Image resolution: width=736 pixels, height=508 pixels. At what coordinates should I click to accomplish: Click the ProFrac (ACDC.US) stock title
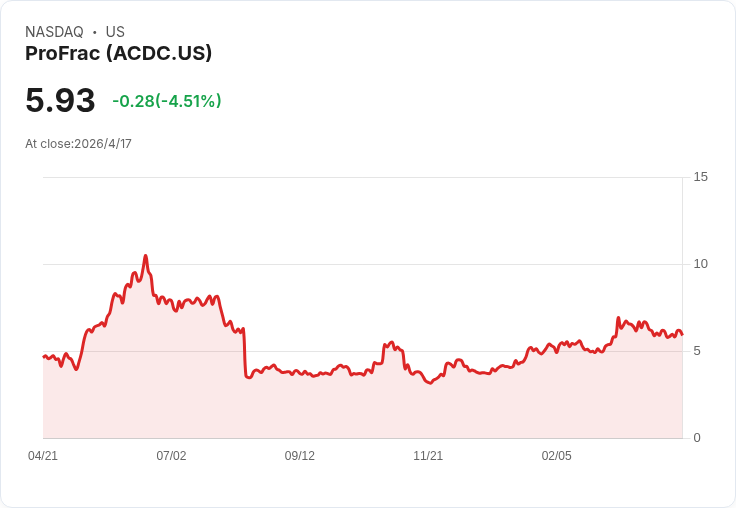[x=118, y=53]
